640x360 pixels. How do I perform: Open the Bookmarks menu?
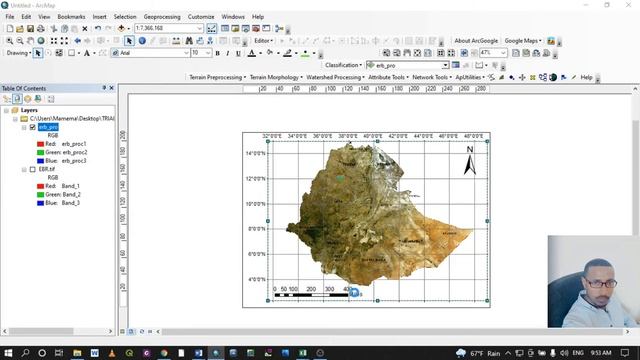click(71, 17)
